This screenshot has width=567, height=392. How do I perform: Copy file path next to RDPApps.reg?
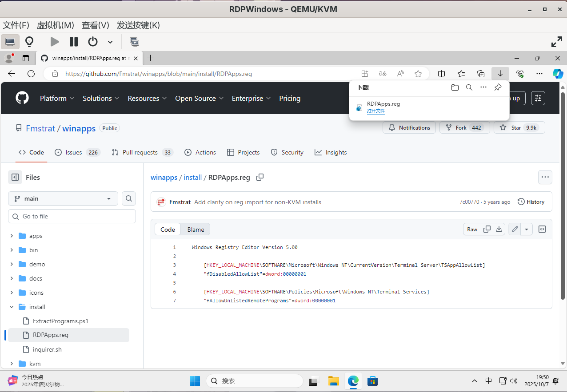pyautogui.click(x=260, y=177)
